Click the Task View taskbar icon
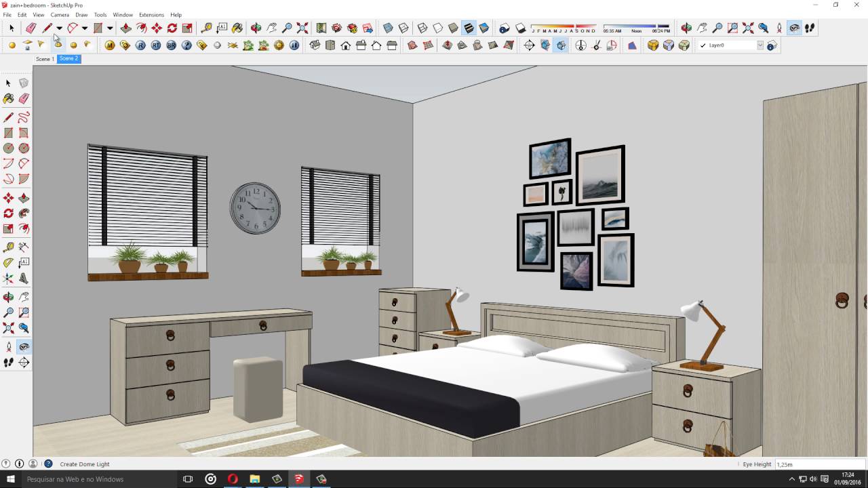The width and height of the screenshot is (868, 488). click(x=189, y=479)
